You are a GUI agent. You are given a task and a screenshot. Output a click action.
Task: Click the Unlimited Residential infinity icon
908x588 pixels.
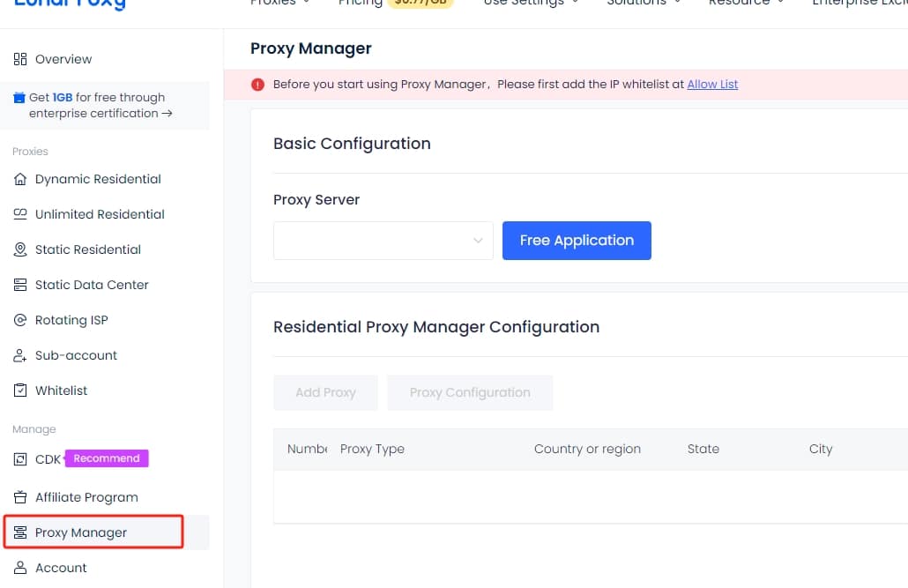[20, 214]
